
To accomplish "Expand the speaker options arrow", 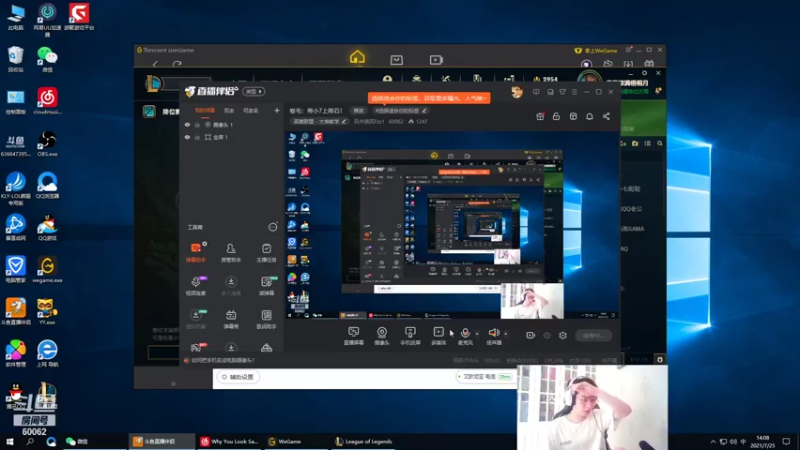I will pyautogui.click(x=506, y=334).
